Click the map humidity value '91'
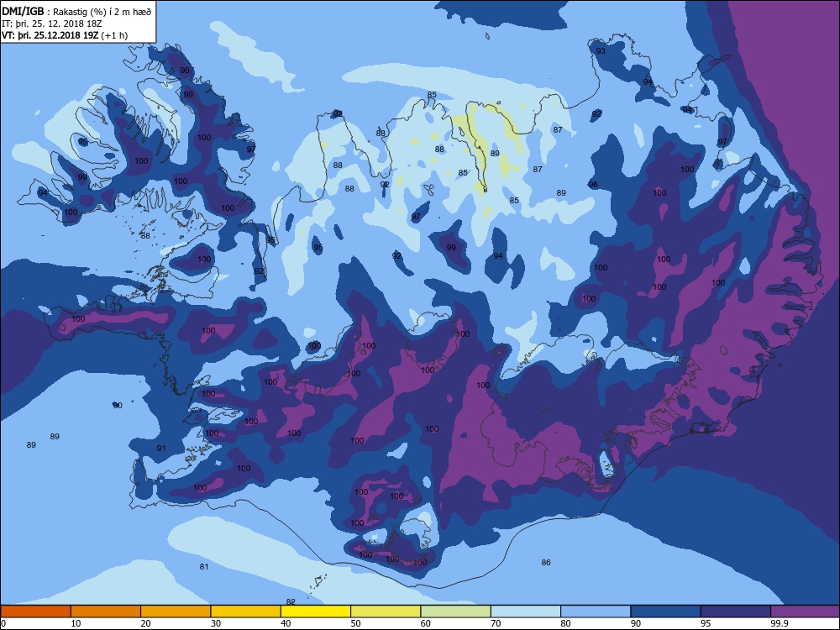This screenshot has width=840, height=630. (x=161, y=449)
